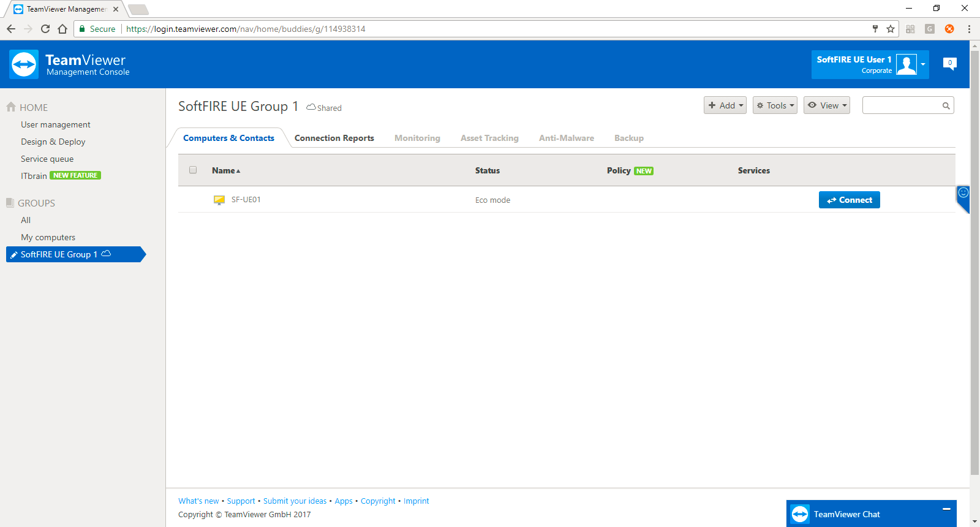This screenshot has height=527, width=980.
Task: Switch to Connection Reports tab
Action: pos(334,138)
